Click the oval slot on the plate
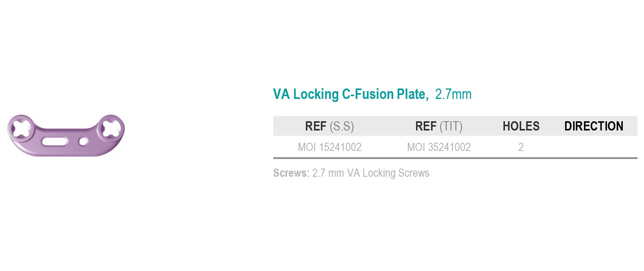Image resolution: width=644 pixels, height=271 pixels. (x=55, y=142)
